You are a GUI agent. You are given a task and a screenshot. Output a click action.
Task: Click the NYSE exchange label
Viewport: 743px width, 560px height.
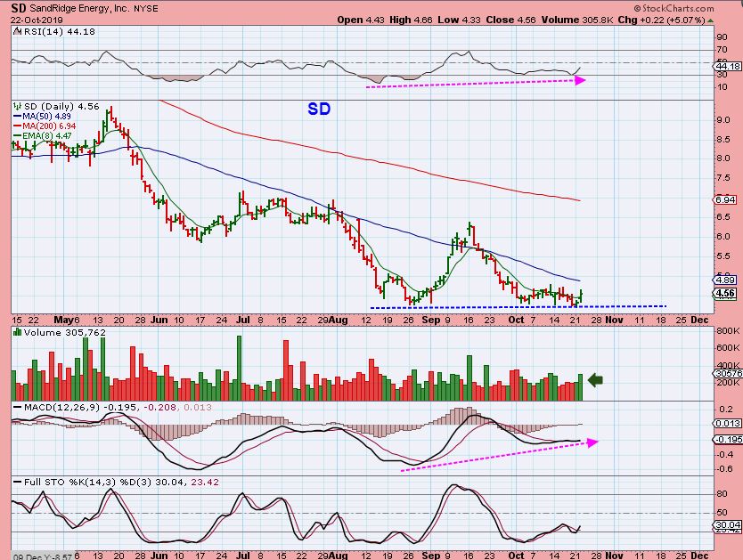point(146,8)
